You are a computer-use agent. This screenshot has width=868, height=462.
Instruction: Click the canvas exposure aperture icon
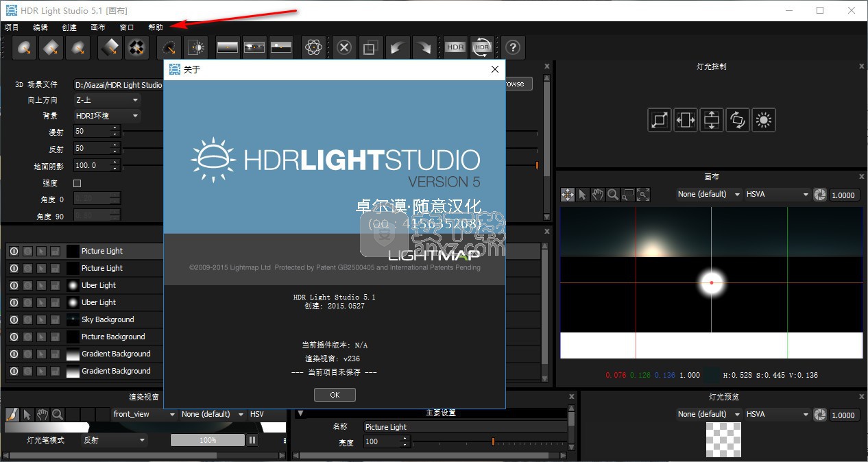(820, 195)
